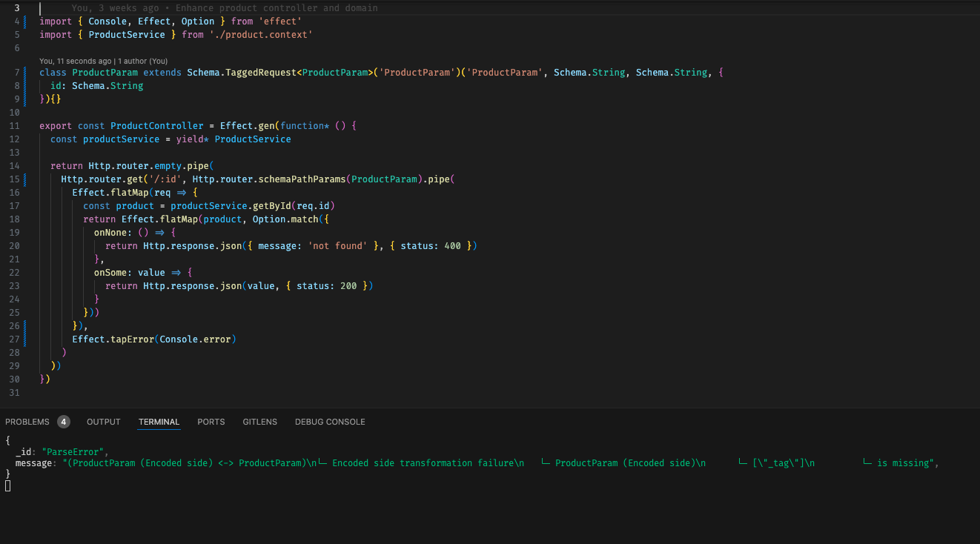Click the yield* keyword
This screenshot has width=980, height=544.
click(x=192, y=139)
